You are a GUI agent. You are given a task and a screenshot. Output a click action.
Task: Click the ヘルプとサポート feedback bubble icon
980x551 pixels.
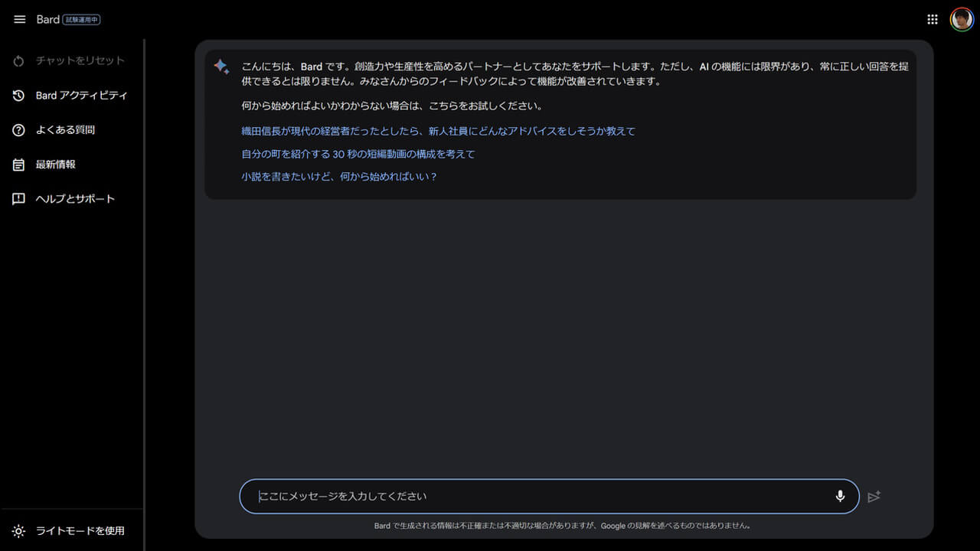19,199
